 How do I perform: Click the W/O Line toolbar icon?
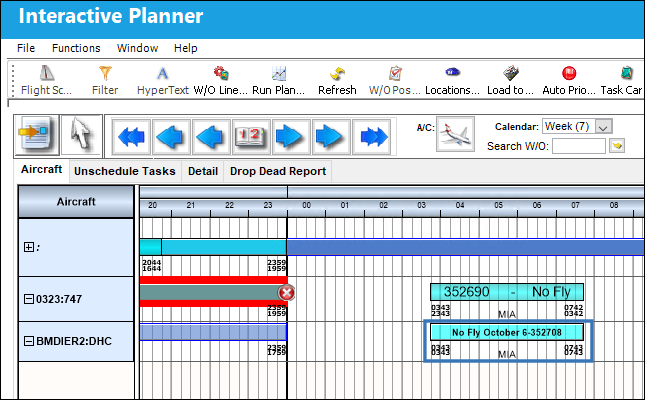coord(221,73)
